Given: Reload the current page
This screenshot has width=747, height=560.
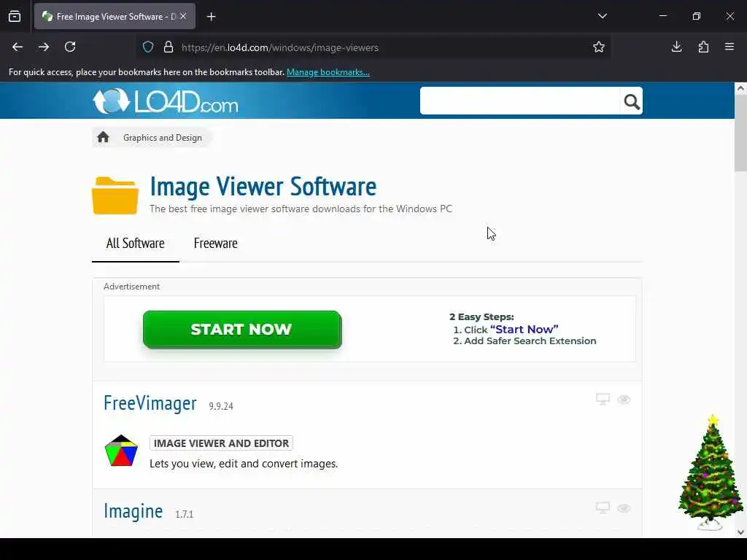Looking at the screenshot, I should [70, 47].
